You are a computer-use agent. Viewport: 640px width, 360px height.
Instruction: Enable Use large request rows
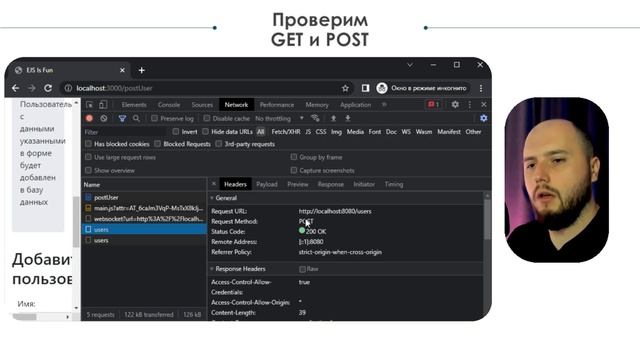pyautogui.click(x=89, y=157)
